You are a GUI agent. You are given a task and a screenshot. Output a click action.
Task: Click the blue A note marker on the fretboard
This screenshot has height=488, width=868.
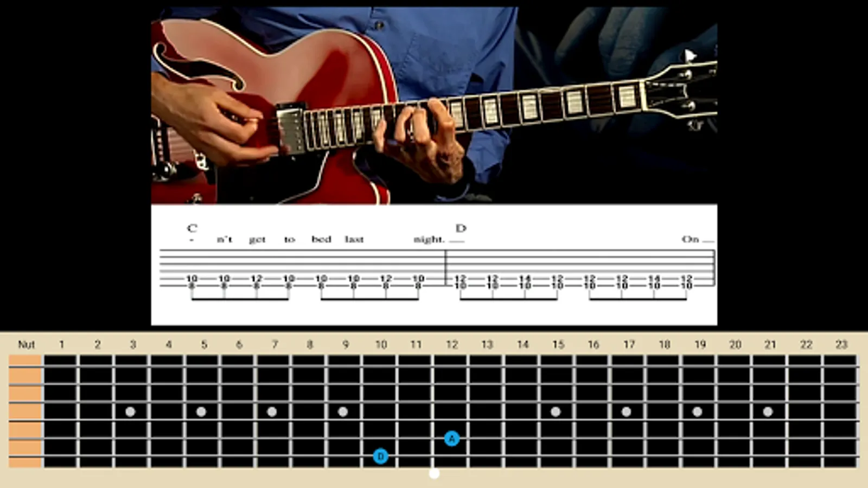(452, 439)
